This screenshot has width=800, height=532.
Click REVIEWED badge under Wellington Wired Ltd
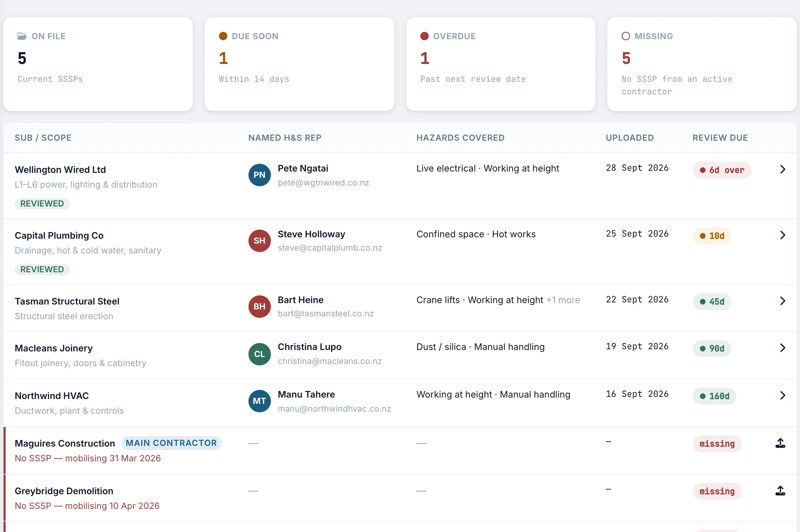pos(42,204)
